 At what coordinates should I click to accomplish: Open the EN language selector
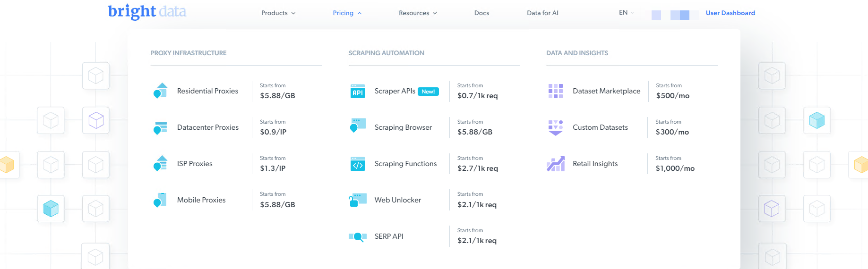click(x=626, y=13)
